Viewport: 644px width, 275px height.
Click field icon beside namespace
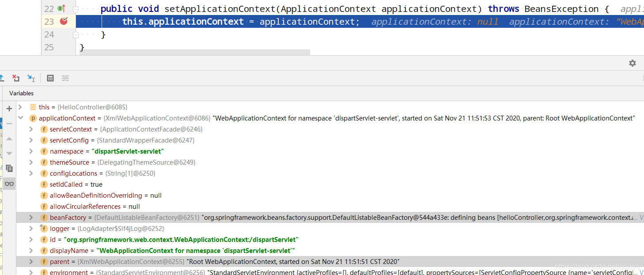(44, 151)
